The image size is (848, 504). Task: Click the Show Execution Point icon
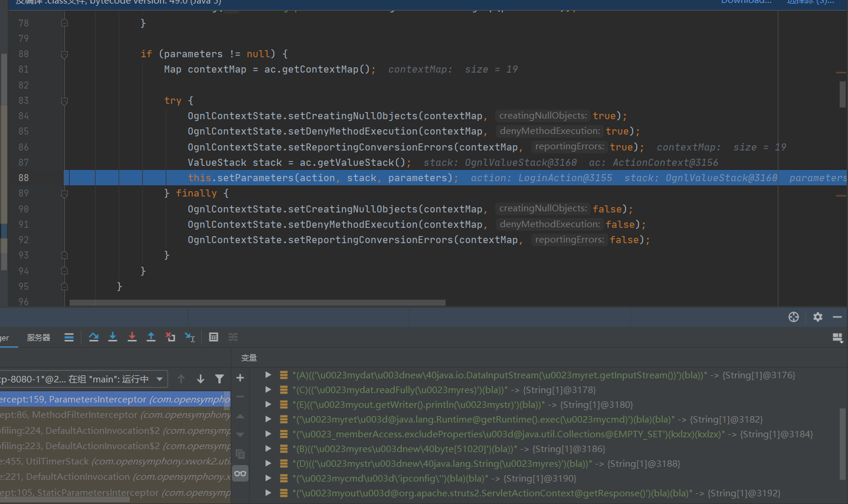[69, 337]
